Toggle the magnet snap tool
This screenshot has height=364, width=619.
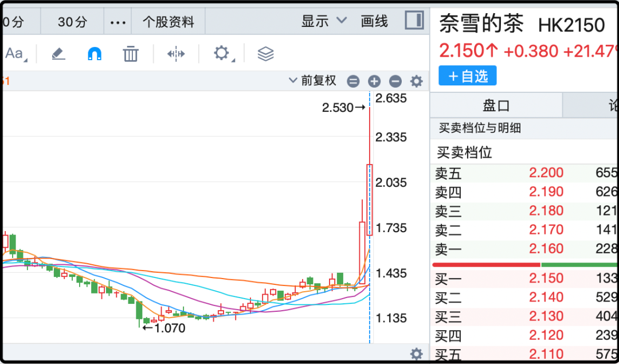[95, 54]
